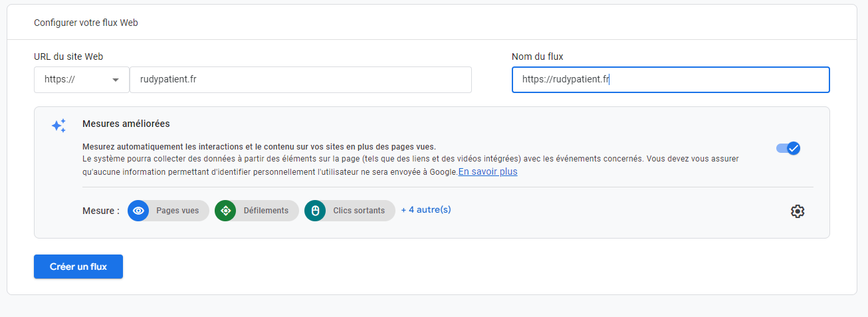Expand the '+ 4 autre(s)' measurements link
Image resolution: width=868 pixels, height=317 pixels.
(x=426, y=210)
